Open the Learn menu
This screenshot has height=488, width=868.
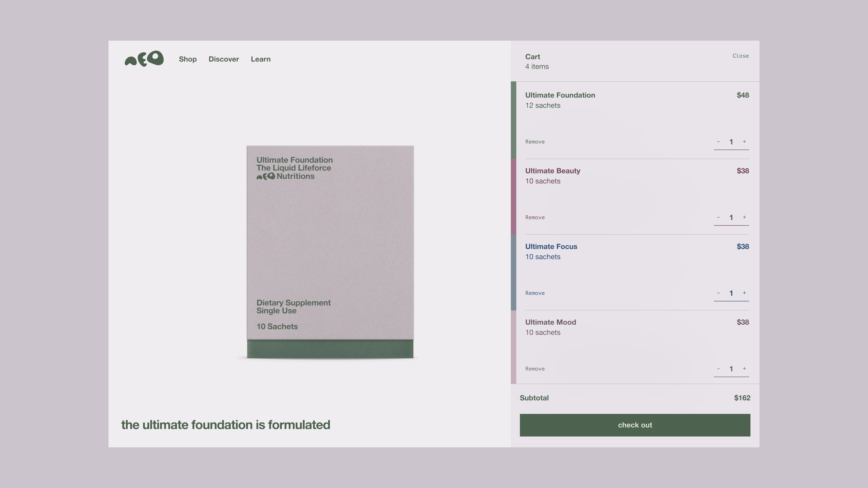coord(260,59)
